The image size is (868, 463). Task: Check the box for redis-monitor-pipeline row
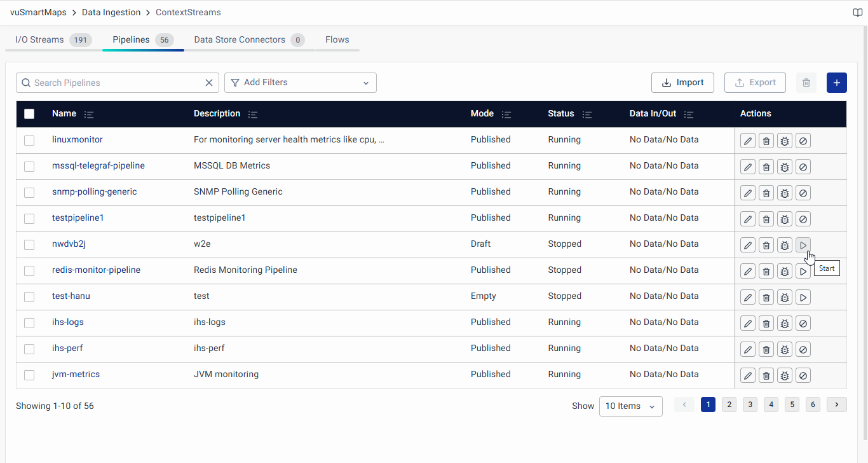29,270
